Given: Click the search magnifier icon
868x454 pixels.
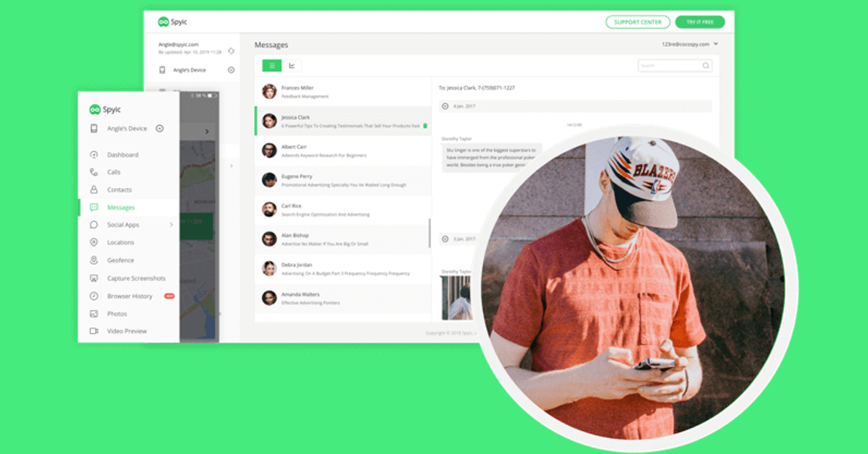Looking at the screenshot, I should (x=705, y=66).
